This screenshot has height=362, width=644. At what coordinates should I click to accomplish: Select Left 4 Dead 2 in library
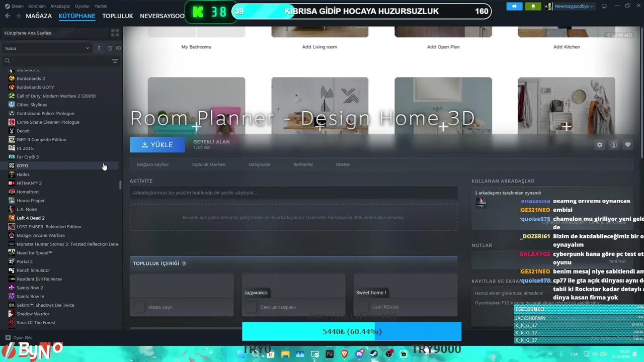point(60,218)
